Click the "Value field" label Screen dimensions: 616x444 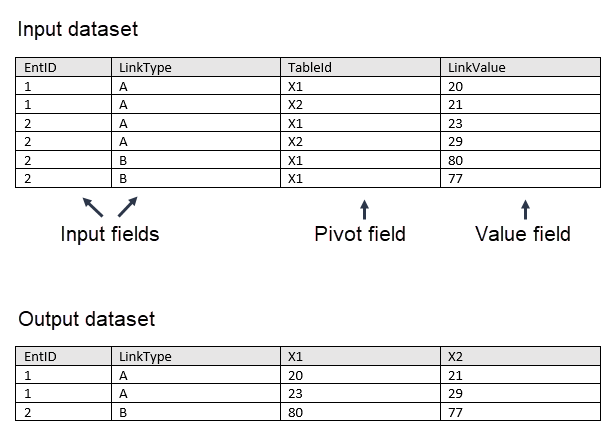[523, 235]
